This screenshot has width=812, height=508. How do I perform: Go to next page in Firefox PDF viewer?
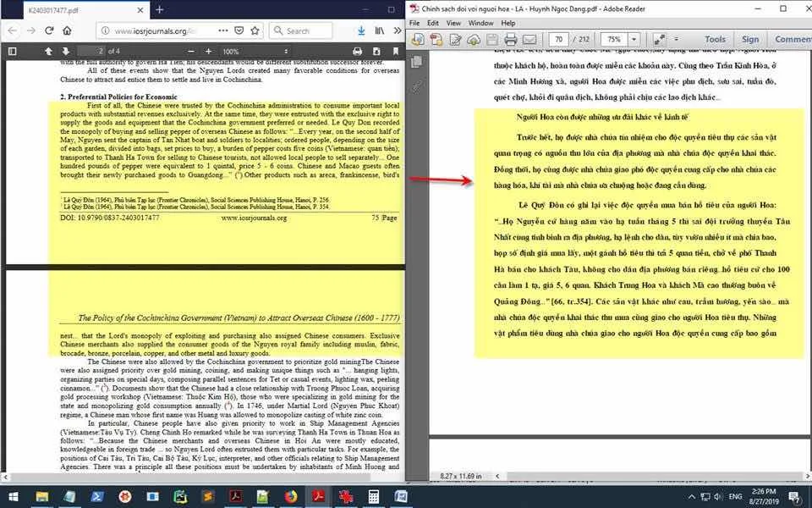point(66,52)
